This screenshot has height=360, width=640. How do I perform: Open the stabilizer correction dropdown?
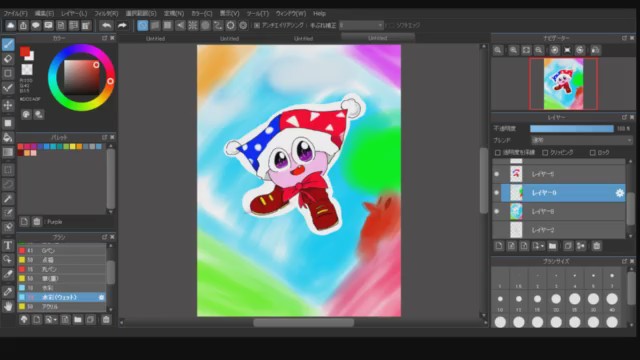[362, 25]
